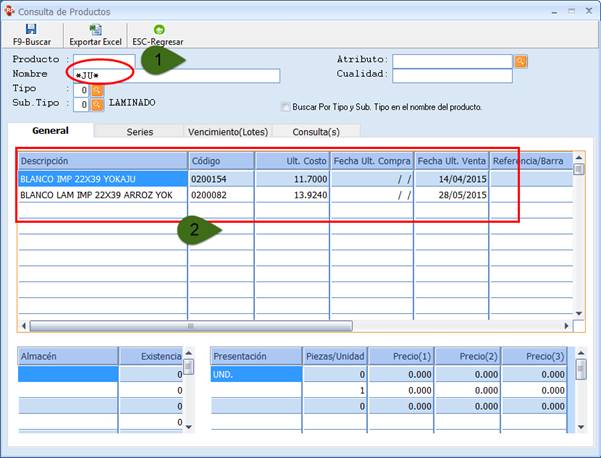Open the Atributo lookup search icon
Viewport: 601px width, 458px height.
tap(521, 61)
